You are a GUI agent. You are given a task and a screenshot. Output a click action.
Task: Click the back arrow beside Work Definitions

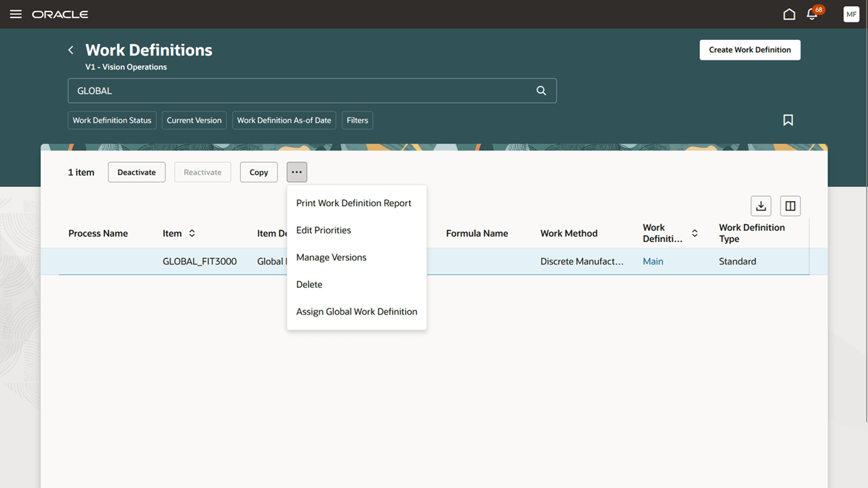click(71, 50)
